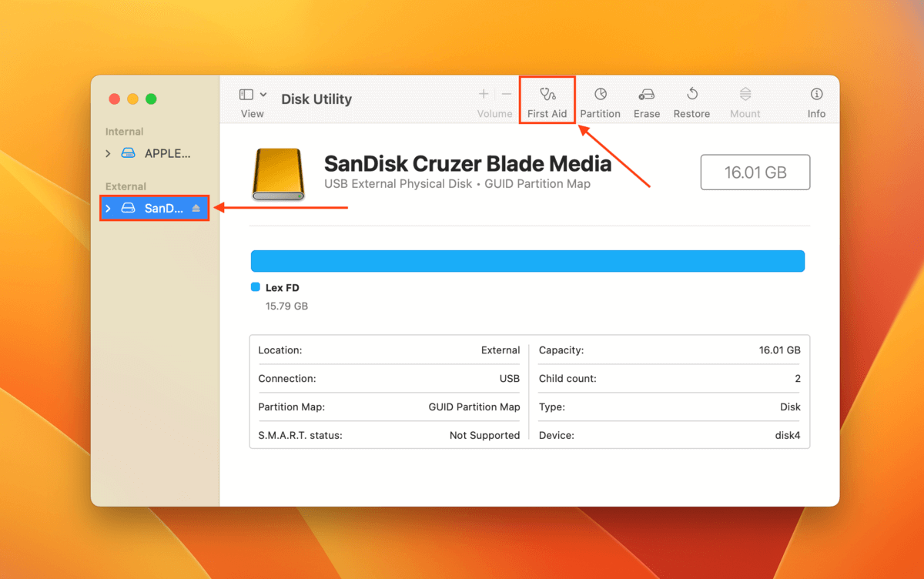924x579 pixels.
Task: Click the S.M.A.R.T. status Not Supported value
Action: coord(484,435)
